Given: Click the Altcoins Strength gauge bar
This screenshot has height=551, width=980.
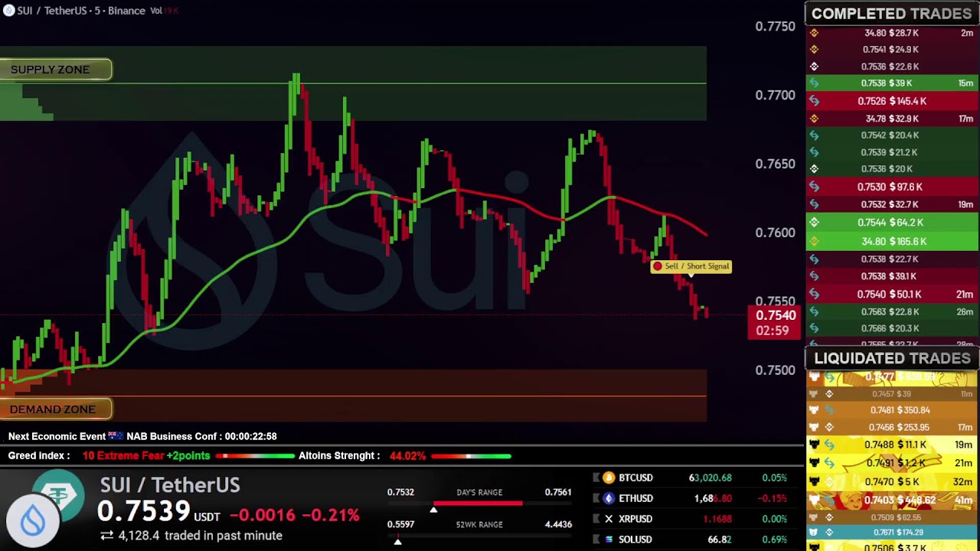Looking at the screenshot, I should 471,456.
